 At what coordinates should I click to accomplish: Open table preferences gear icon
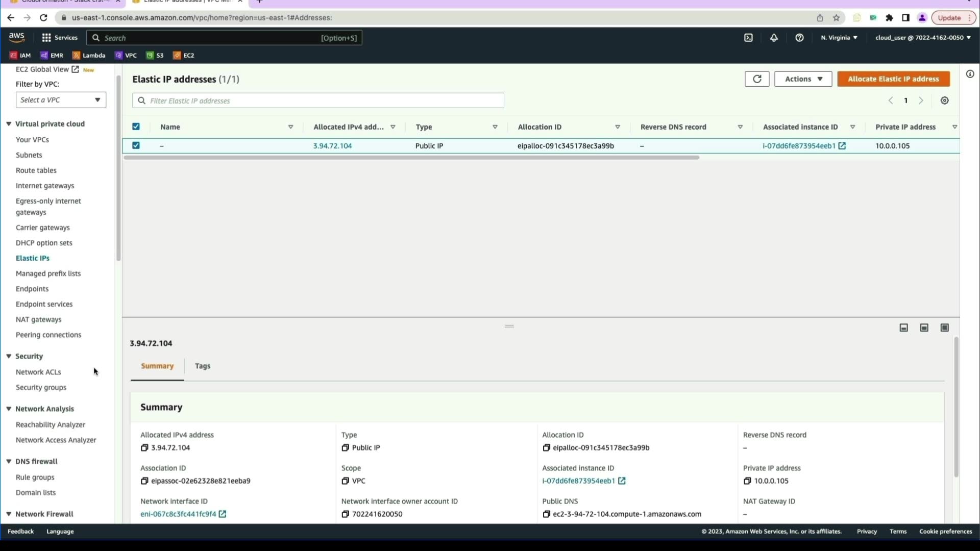tap(944, 101)
